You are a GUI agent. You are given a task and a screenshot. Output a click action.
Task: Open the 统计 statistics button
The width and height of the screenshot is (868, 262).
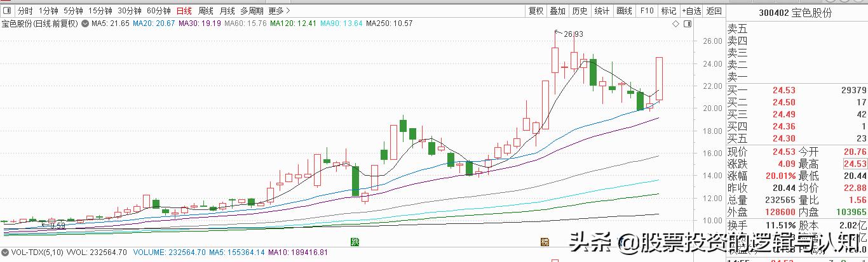[602, 11]
